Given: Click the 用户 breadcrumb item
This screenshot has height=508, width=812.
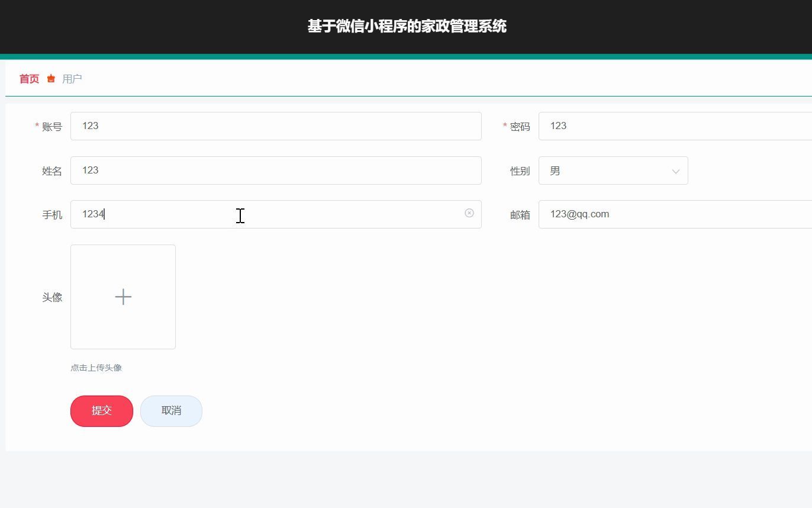Looking at the screenshot, I should pyautogui.click(x=72, y=79).
